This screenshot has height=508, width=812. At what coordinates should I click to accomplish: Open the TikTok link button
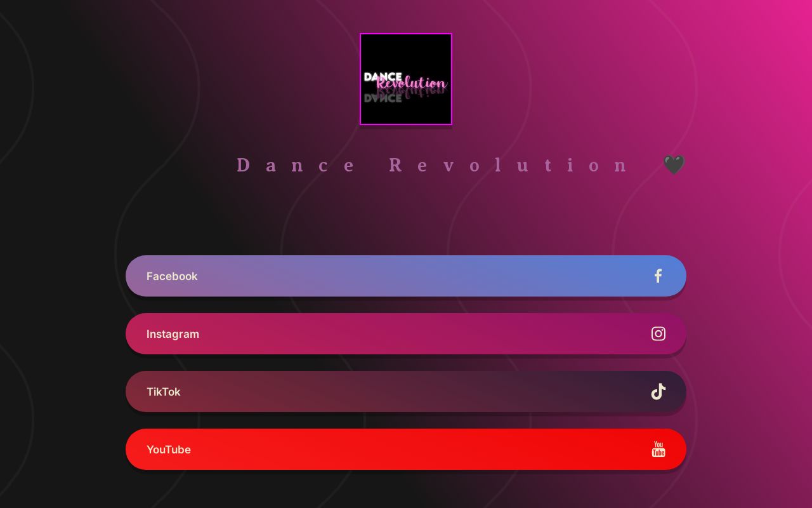pos(406,391)
